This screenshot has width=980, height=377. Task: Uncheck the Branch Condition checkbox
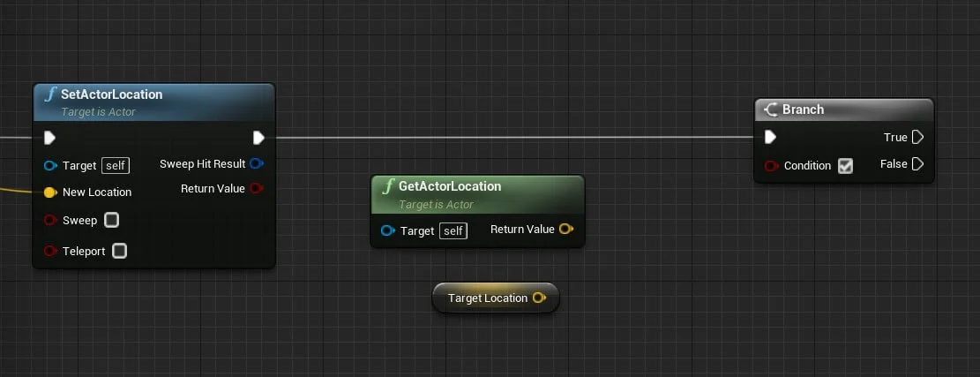pyautogui.click(x=845, y=166)
